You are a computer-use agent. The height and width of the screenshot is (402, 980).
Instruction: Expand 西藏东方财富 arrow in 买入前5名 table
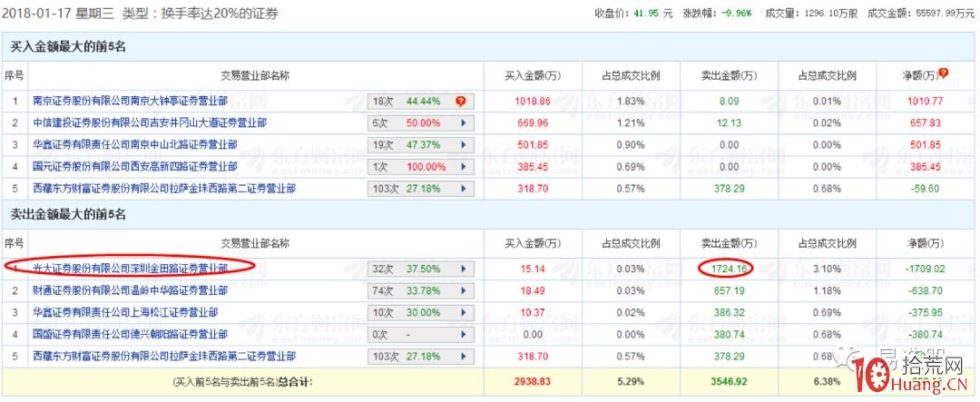pyautogui.click(x=464, y=189)
